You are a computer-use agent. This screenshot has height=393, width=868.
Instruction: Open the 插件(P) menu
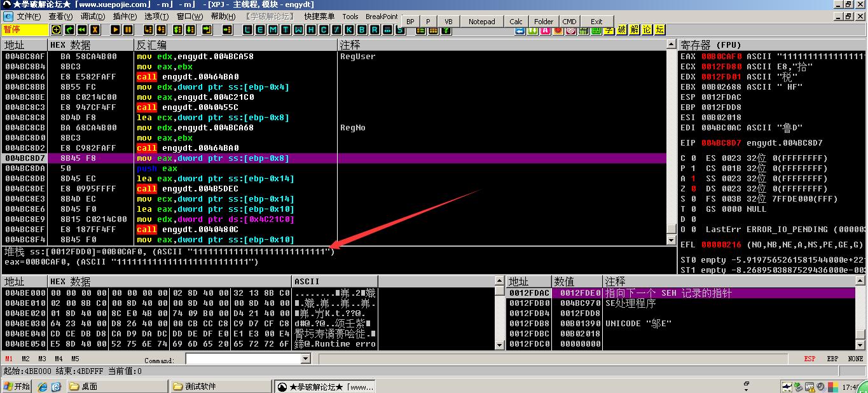[x=125, y=17]
